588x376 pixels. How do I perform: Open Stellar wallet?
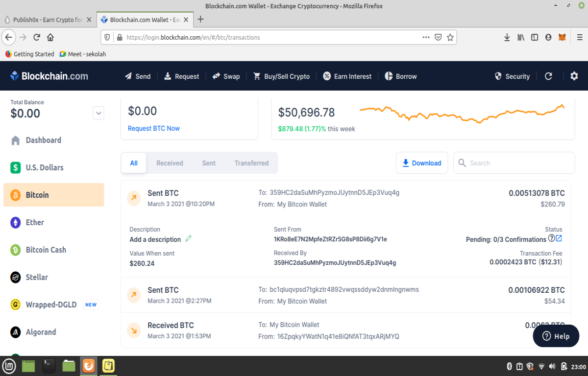(x=54, y=277)
